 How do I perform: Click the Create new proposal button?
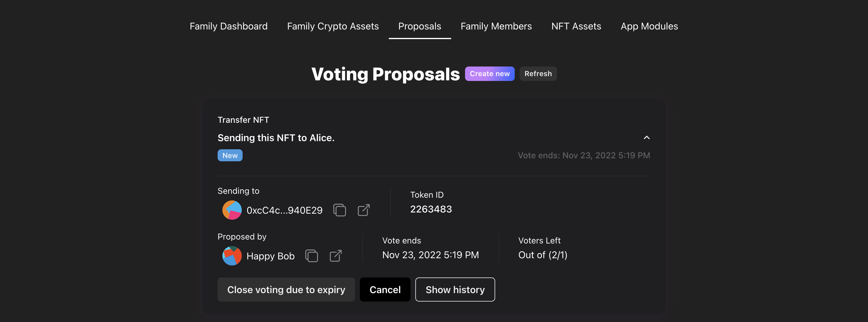pos(489,74)
